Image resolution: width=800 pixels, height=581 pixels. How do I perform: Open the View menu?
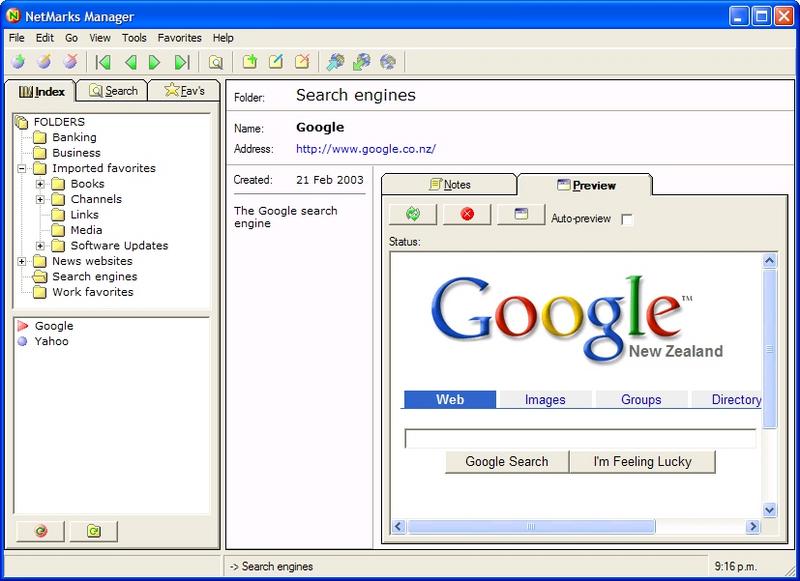pos(99,38)
